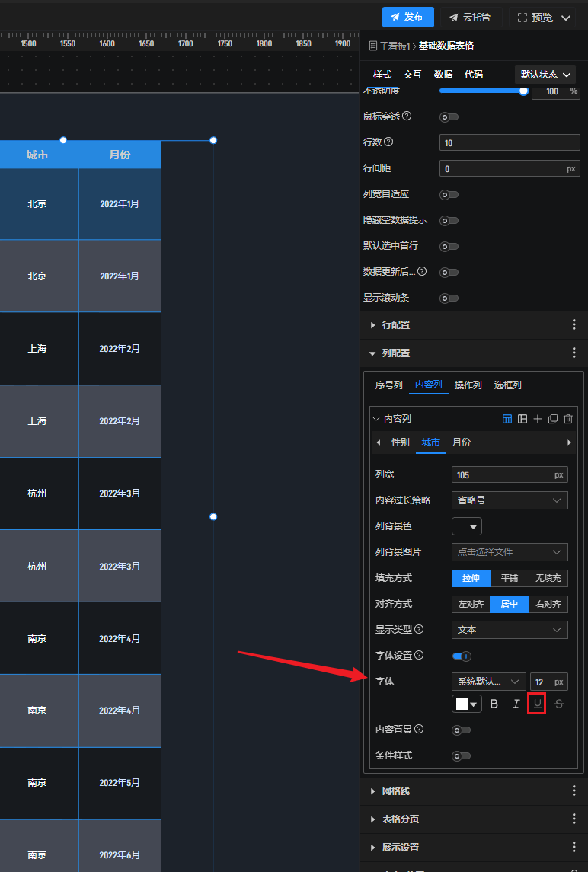
Task: Duplicate the content column with copy icon
Action: tap(553, 419)
